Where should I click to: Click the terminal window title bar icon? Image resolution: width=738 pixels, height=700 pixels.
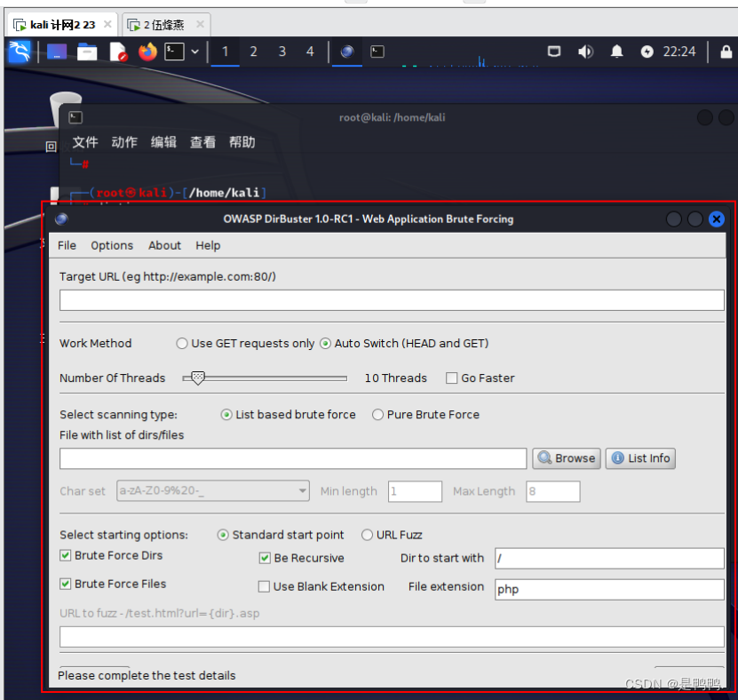coord(75,117)
